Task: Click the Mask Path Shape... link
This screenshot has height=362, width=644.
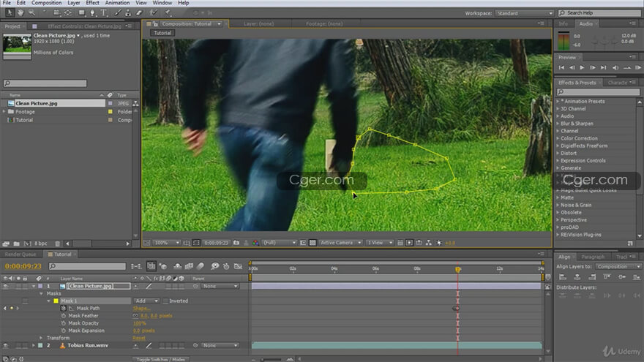Action: click(x=141, y=309)
